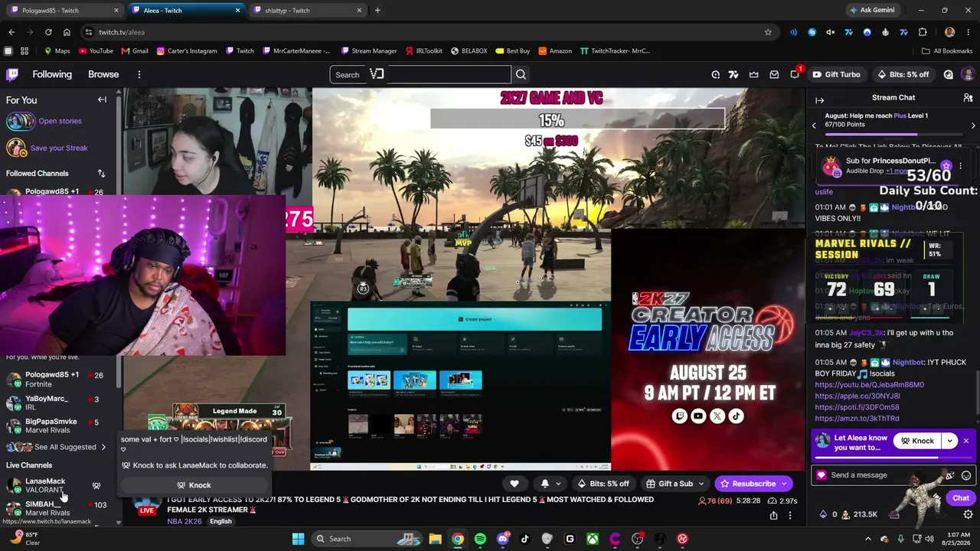Screen dimensions: 980x551
Task: Open the Xbox app in taskbar
Action: pos(593,539)
